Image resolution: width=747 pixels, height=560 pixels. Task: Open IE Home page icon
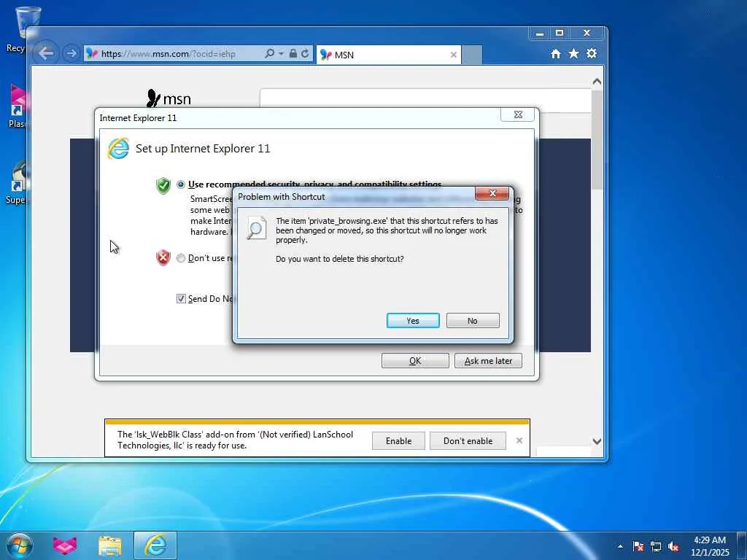pyautogui.click(x=555, y=54)
